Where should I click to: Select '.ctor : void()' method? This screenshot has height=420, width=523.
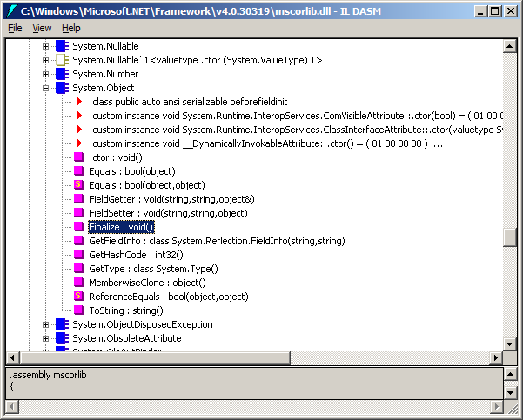point(116,157)
